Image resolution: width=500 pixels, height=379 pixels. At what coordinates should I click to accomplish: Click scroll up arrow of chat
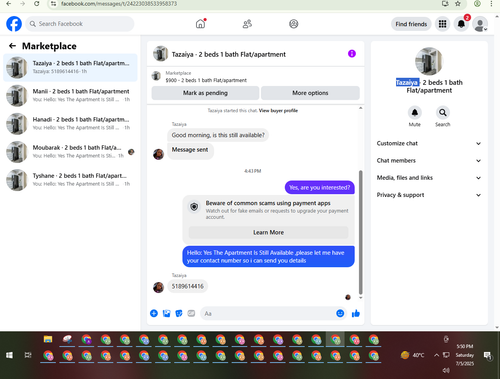(360, 108)
